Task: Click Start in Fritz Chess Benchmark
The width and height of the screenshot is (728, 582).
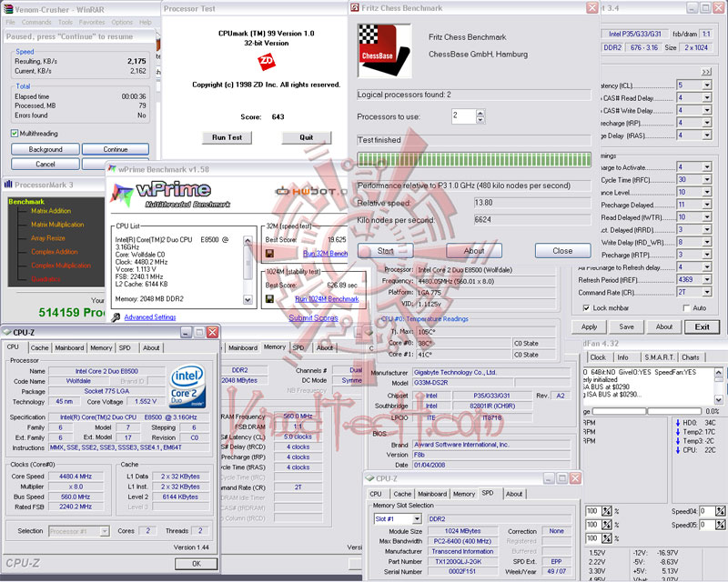Action: click(x=385, y=251)
